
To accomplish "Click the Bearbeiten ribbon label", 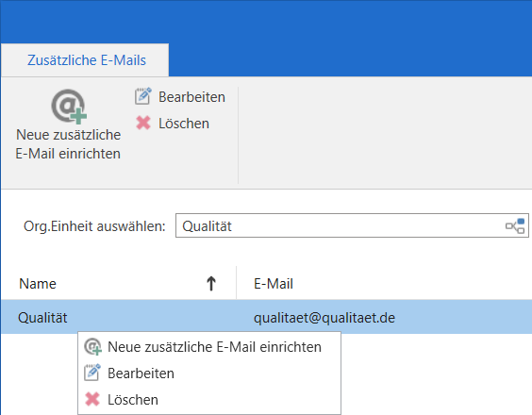I will tap(191, 97).
